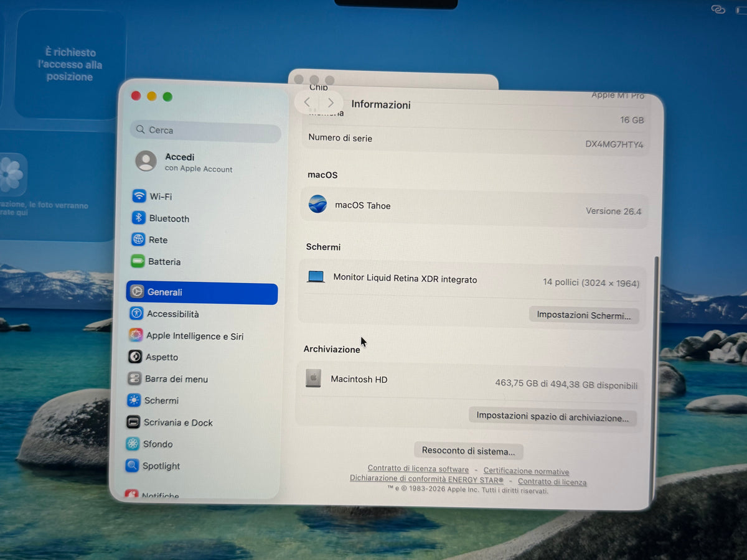Click the red close window button

[136, 96]
